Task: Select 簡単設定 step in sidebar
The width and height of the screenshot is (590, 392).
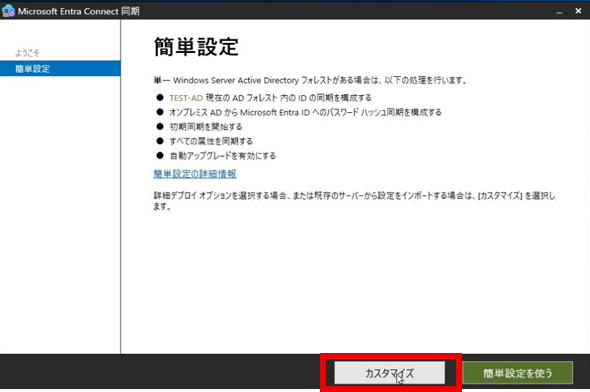Action: [60, 69]
